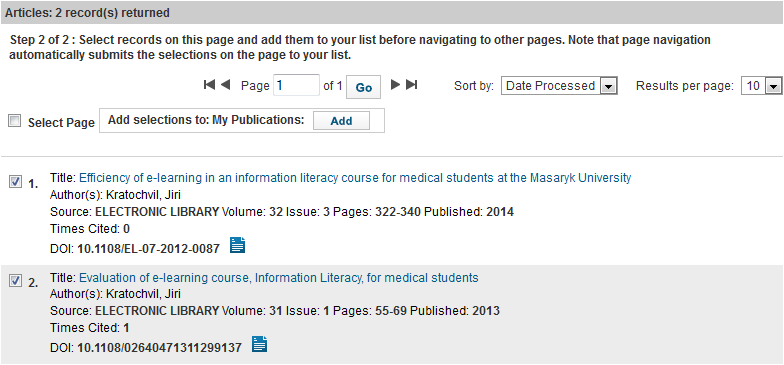Viewport: 784px width, 365px height.
Task: Check the Select Page checkbox
Action: 15,121
